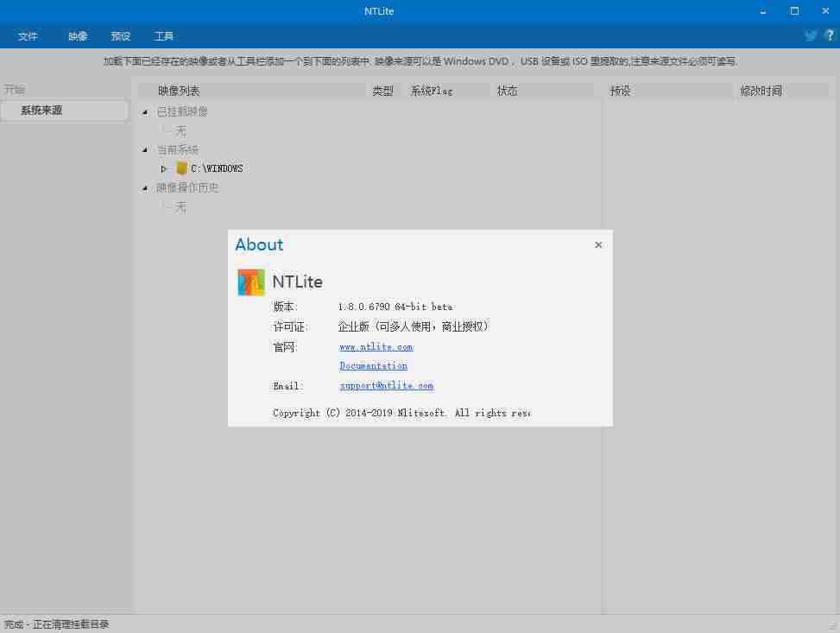The width and height of the screenshot is (840, 633).
Task: Click the NTLite logo in About dialog
Action: 251,282
